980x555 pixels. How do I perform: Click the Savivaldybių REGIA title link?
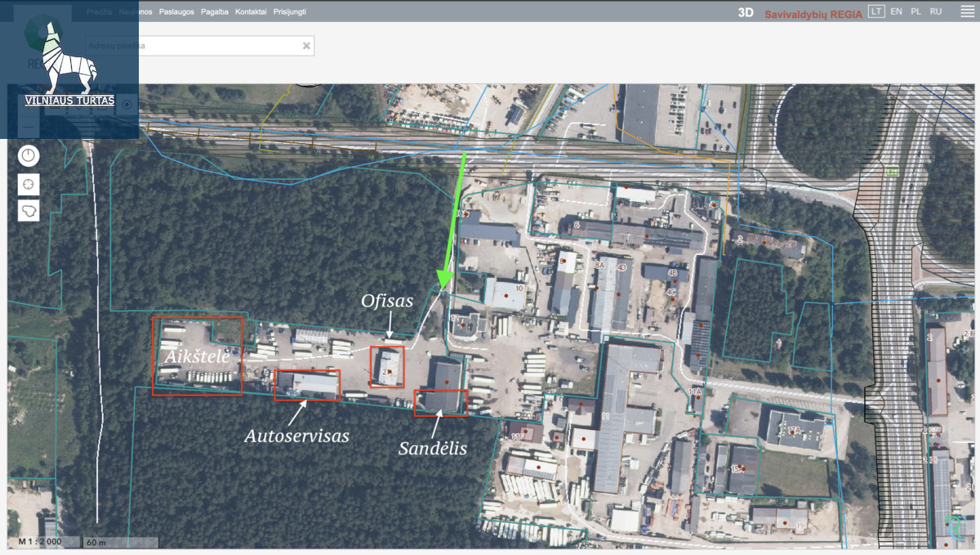813,14
